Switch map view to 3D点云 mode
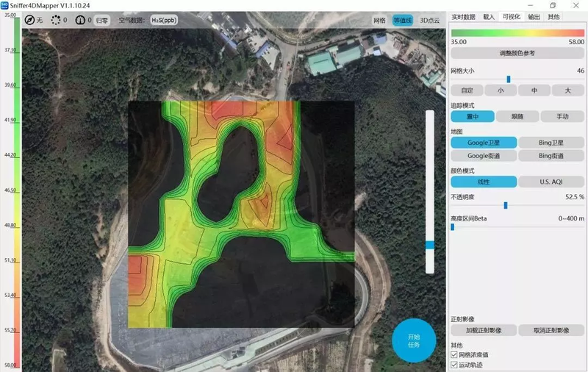 coord(429,21)
